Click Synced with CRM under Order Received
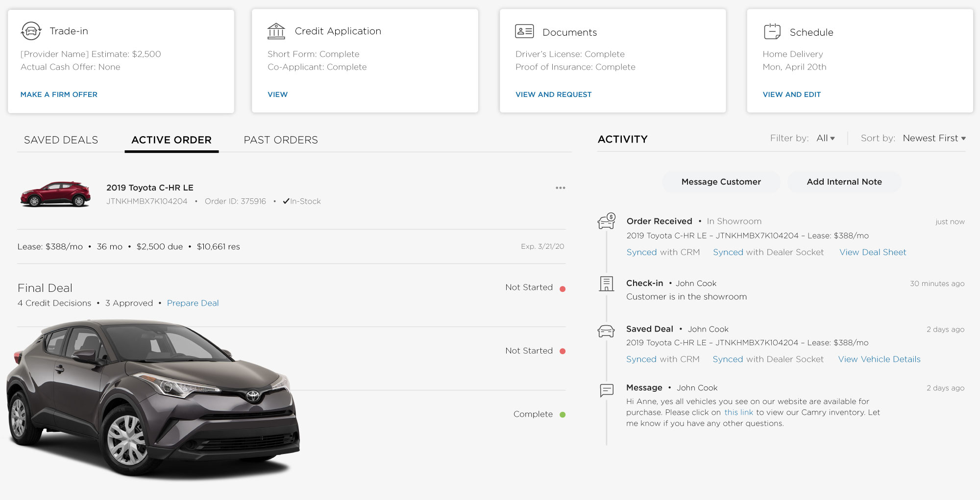Image resolution: width=980 pixels, height=500 pixels. (x=663, y=252)
